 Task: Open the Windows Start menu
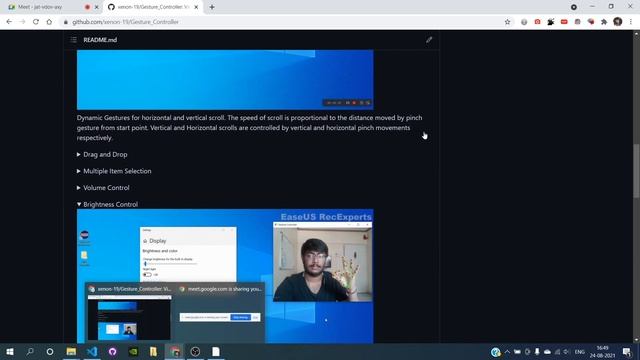(x=10, y=351)
